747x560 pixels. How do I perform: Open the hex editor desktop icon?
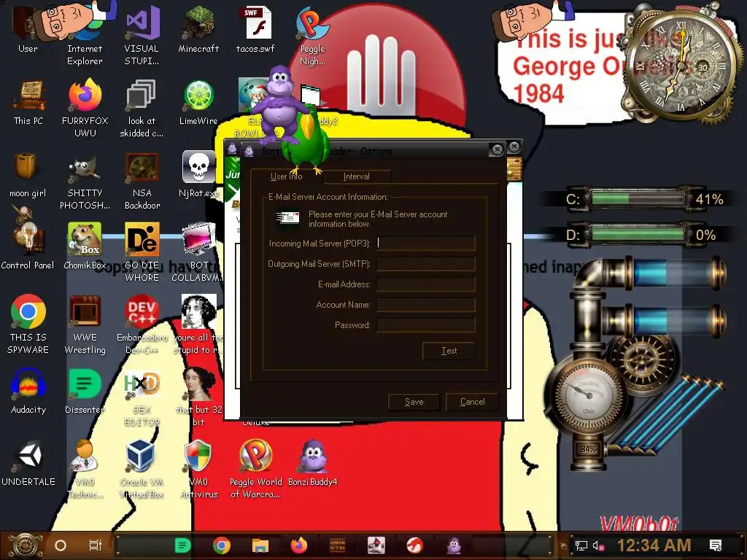(x=142, y=397)
